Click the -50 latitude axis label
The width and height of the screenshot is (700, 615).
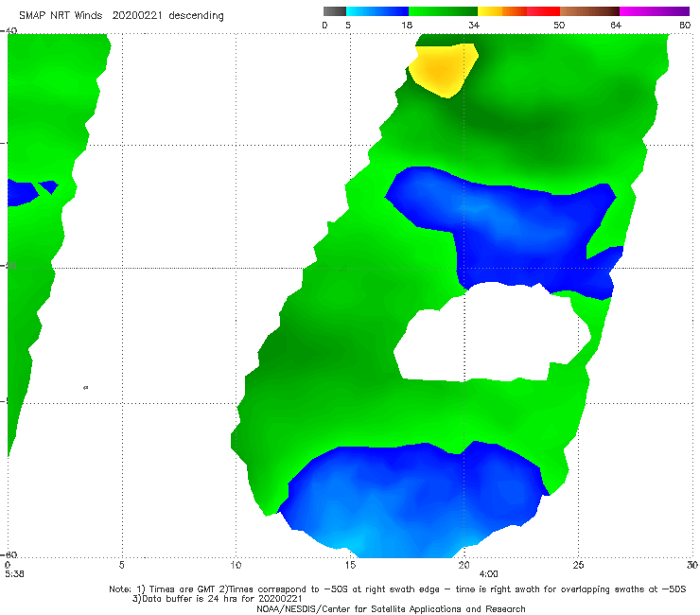click(9, 266)
